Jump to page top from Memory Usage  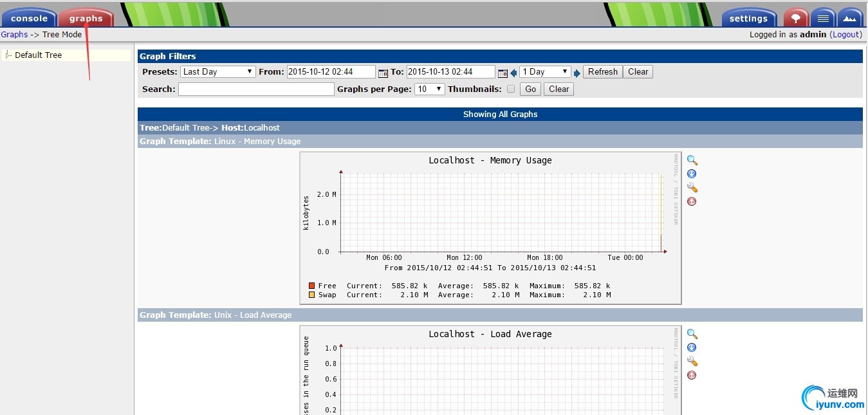[692, 201]
